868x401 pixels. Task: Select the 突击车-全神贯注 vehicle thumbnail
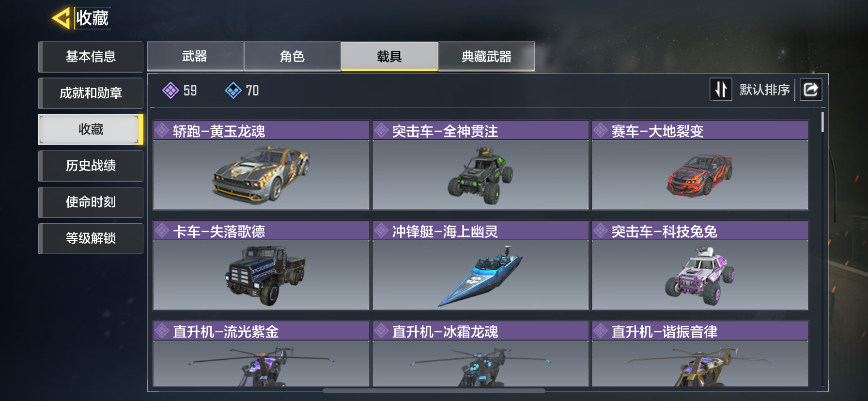pyautogui.click(x=480, y=175)
